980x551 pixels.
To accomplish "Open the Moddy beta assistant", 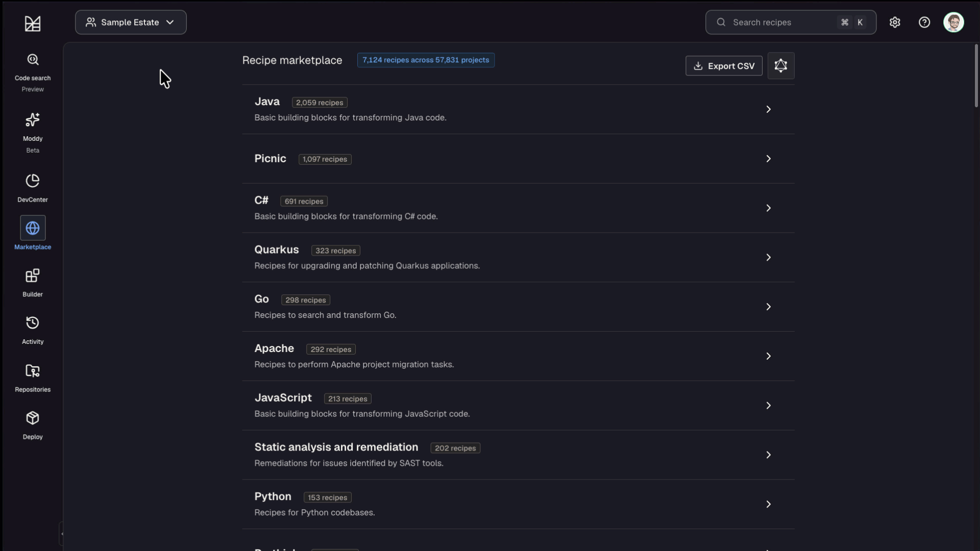I will pos(33,133).
